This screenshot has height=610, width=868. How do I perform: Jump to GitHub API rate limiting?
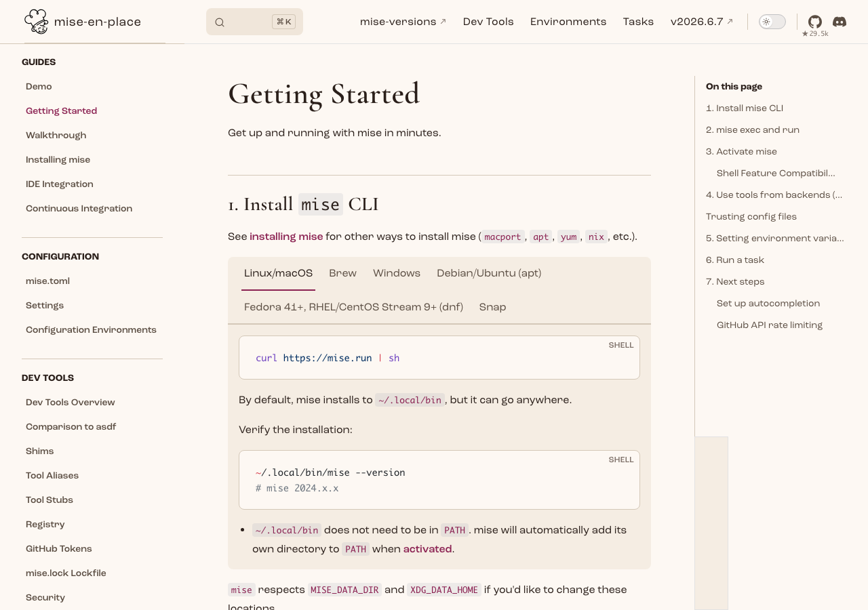[x=770, y=325]
